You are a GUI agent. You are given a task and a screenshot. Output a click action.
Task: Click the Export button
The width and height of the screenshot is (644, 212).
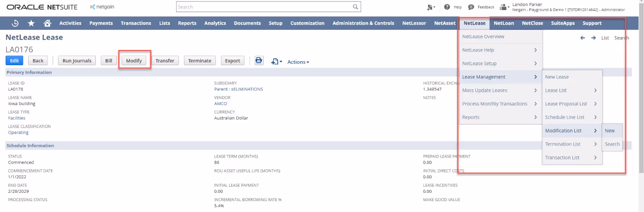233,61
